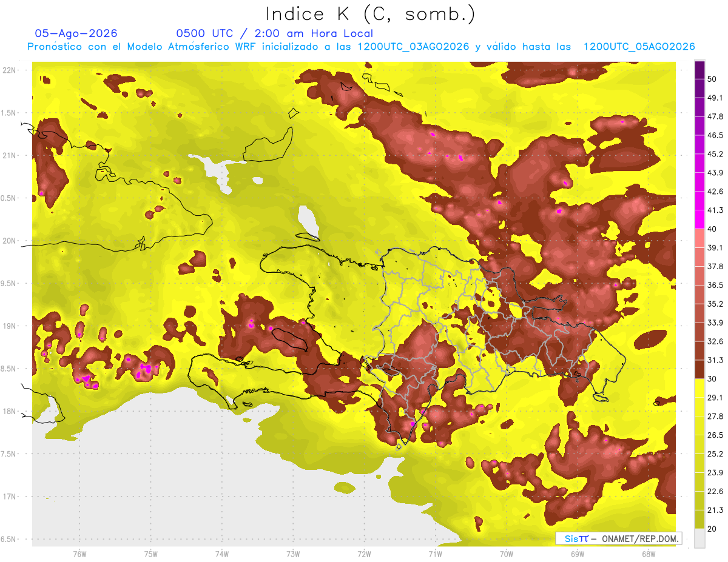728x562 pixels.
Task: Click the colorbar value '41.3'
Action: tap(715, 210)
